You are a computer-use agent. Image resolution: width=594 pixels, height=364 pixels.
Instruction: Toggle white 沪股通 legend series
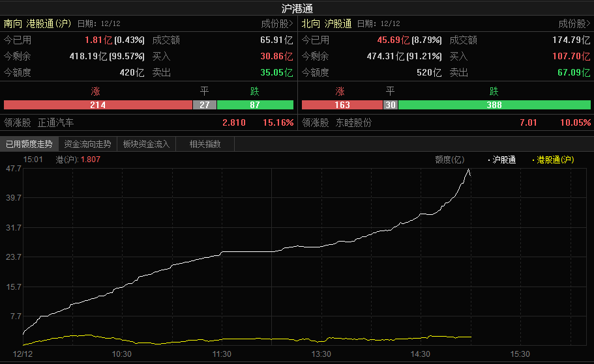click(502, 160)
